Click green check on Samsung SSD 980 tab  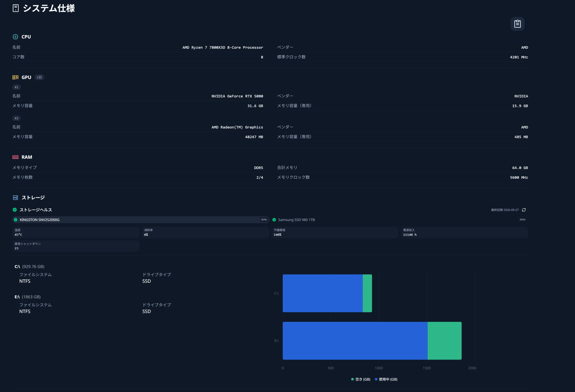coord(274,220)
